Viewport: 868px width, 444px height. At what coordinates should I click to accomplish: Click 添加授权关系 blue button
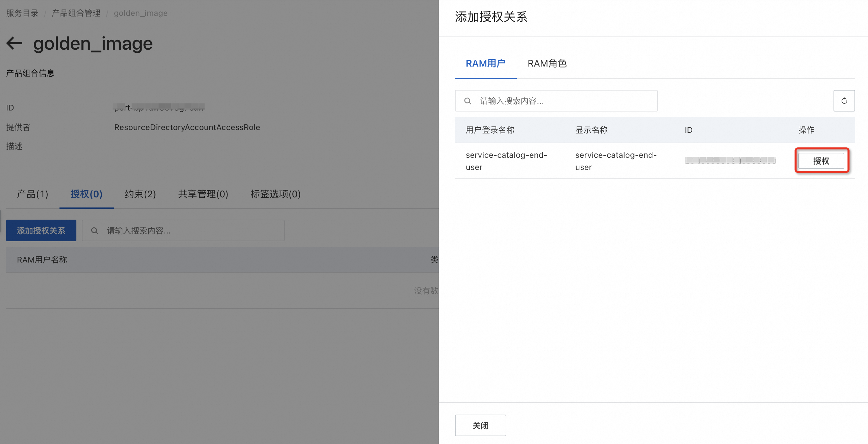tap(41, 231)
